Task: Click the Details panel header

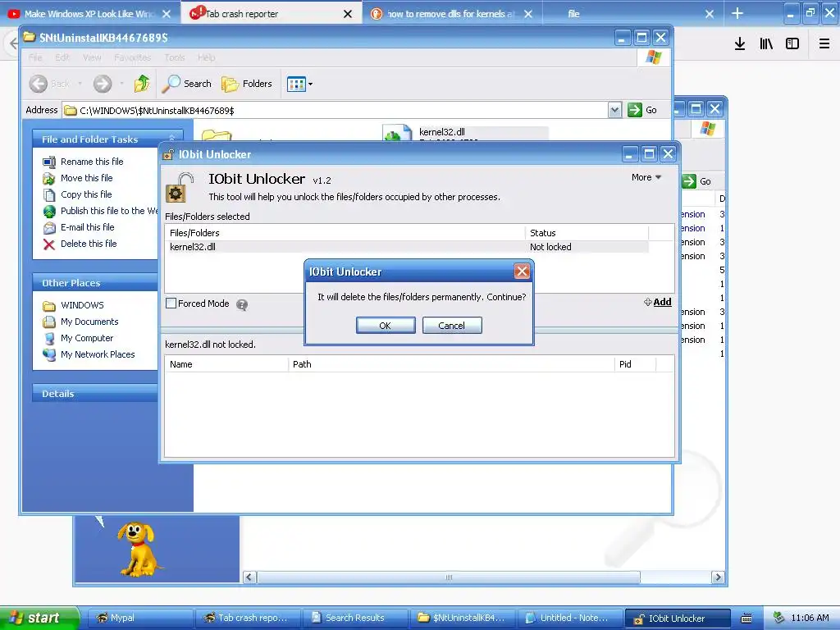Action: [x=95, y=393]
